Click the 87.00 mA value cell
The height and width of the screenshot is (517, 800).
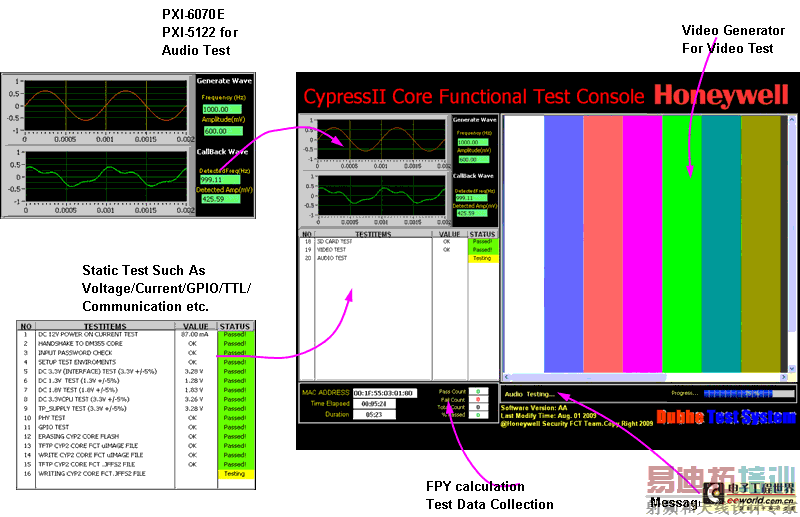click(194, 335)
